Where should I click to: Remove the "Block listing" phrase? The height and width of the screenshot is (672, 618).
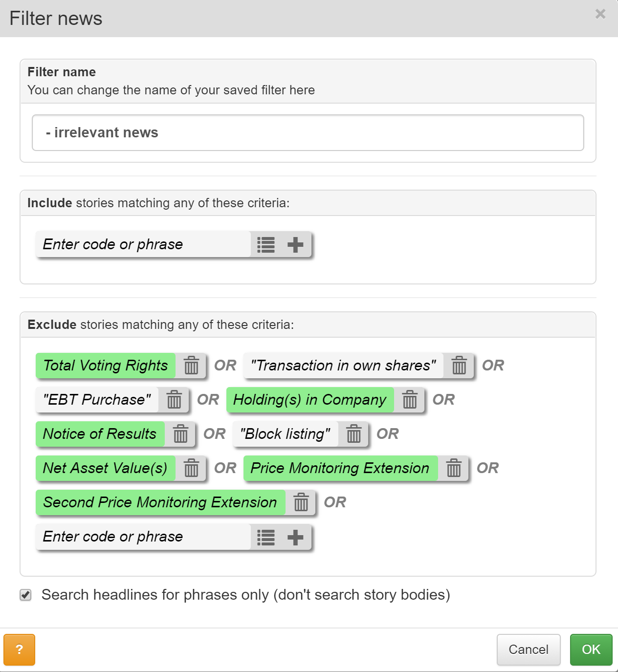coord(353,434)
